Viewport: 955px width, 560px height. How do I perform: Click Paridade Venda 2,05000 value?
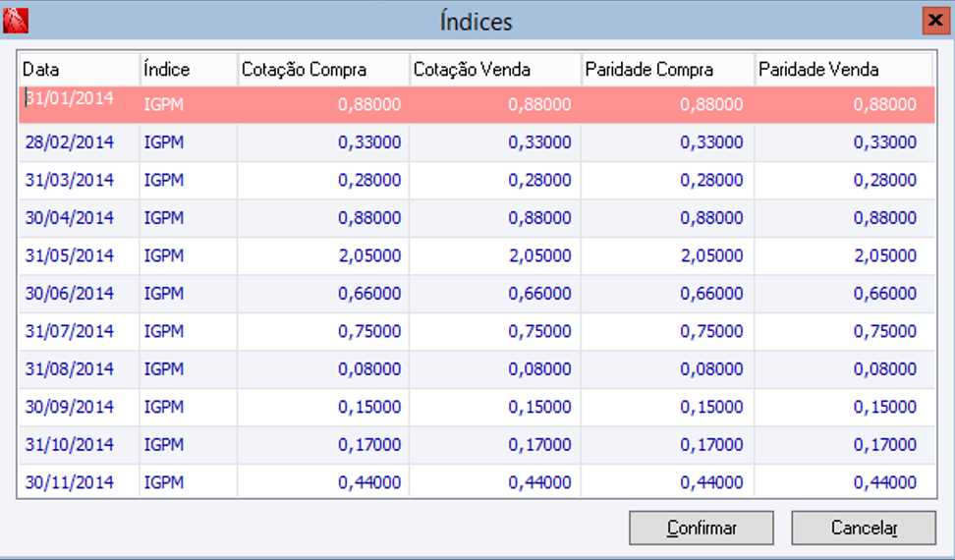pyautogui.click(x=885, y=255)
